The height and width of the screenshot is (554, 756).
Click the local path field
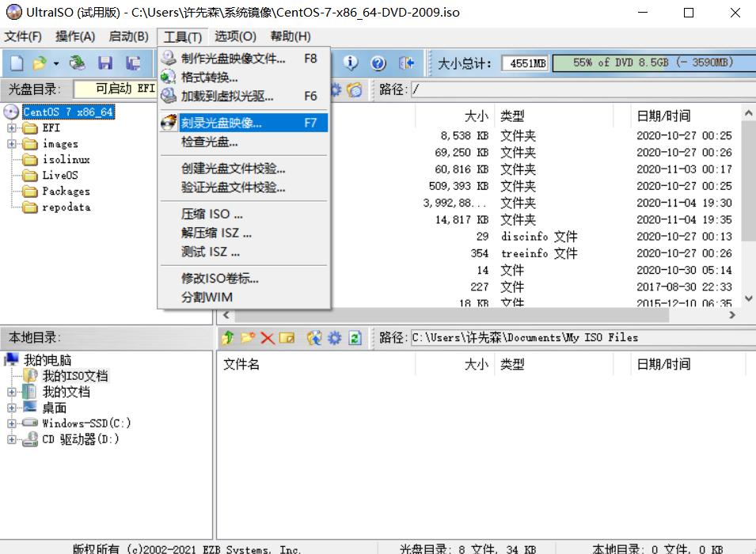coord(583,338)
